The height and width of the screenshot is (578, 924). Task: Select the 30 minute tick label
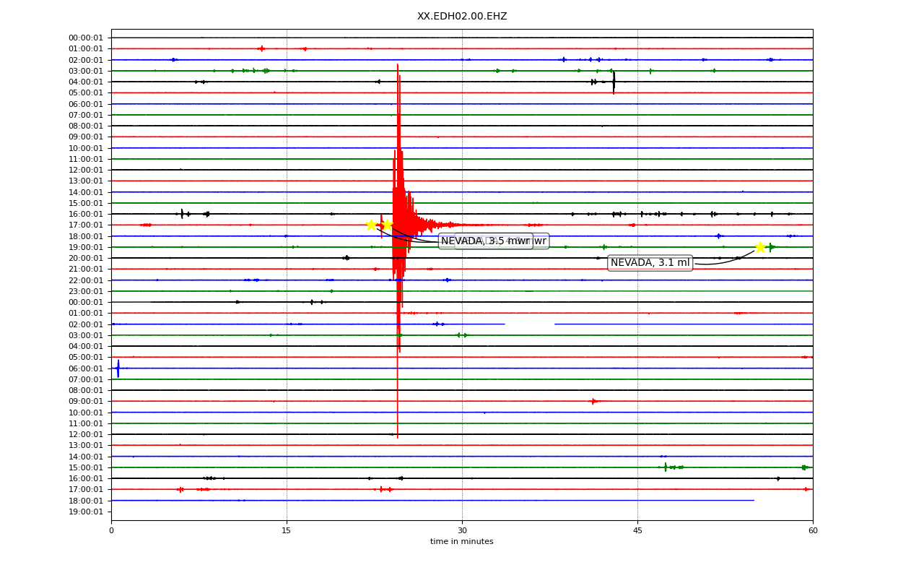[x=462, y=531]
